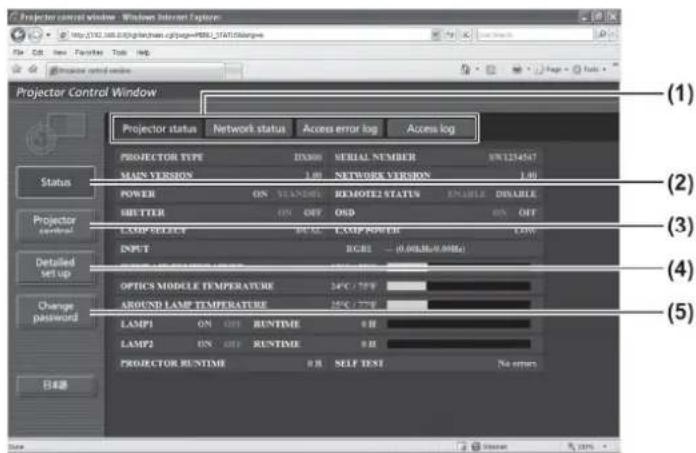Click the PROJECTOR TYPE label
Screen dimensions: 696x453
click(162, 157)
